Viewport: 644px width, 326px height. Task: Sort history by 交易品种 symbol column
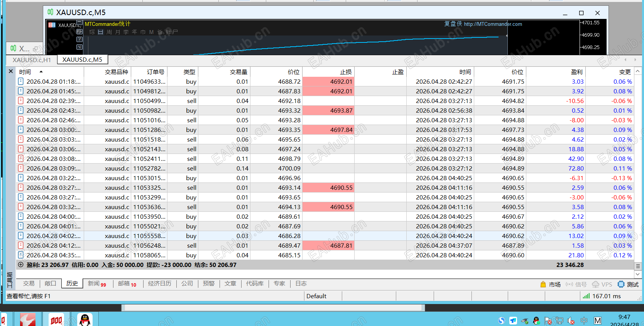pos(108,72)
